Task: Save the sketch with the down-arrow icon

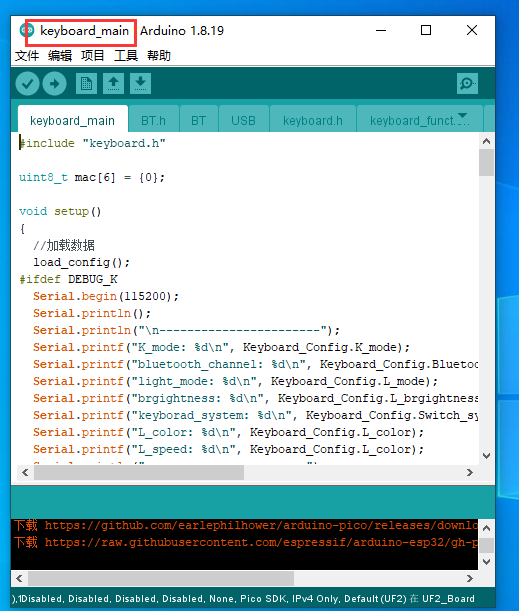Action: point(140,83)
